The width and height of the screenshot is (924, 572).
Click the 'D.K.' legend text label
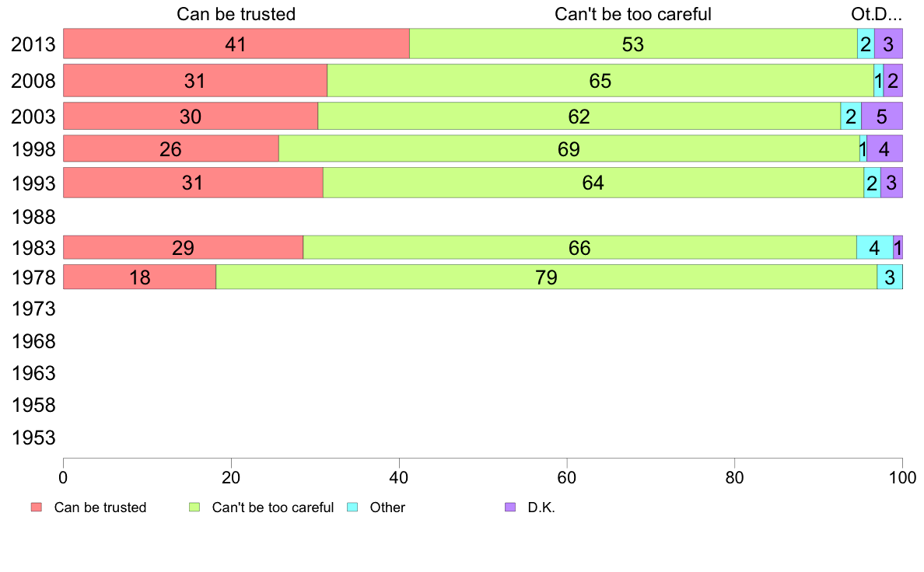pos(541,507)
